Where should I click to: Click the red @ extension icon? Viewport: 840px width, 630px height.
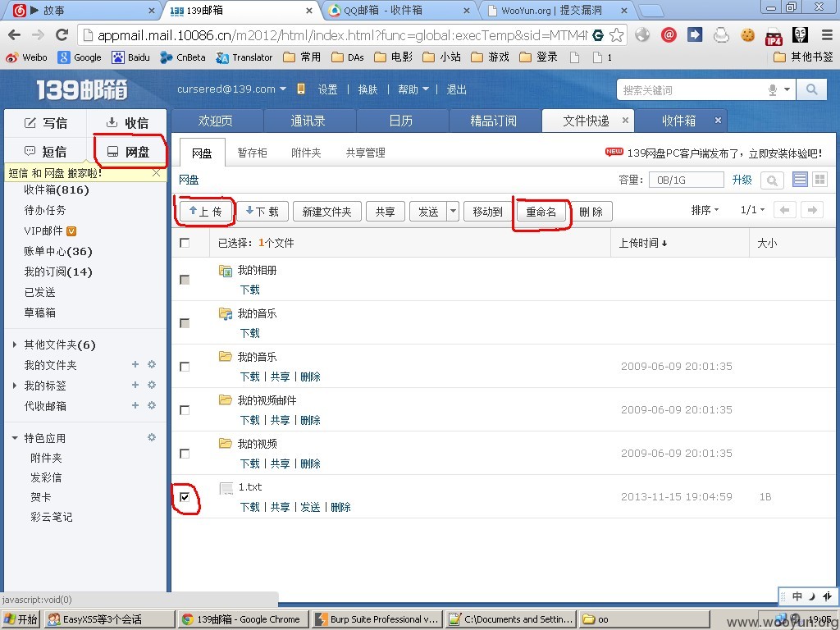[668, 35]
